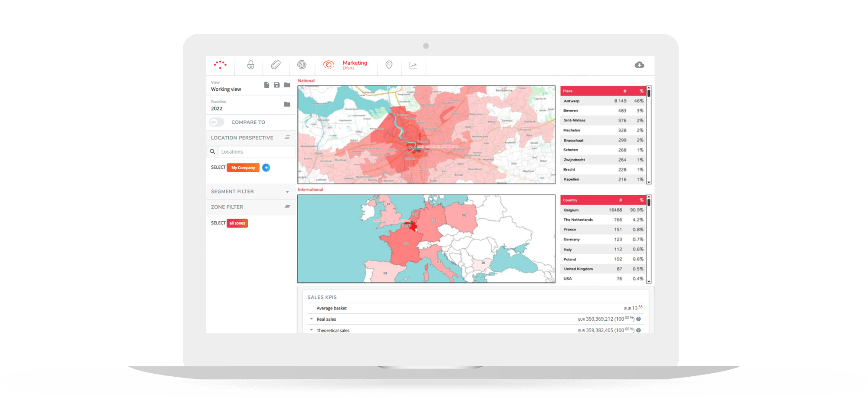868x398 pixels.
Task: Select the all zones badge
Action: point(237,223)
